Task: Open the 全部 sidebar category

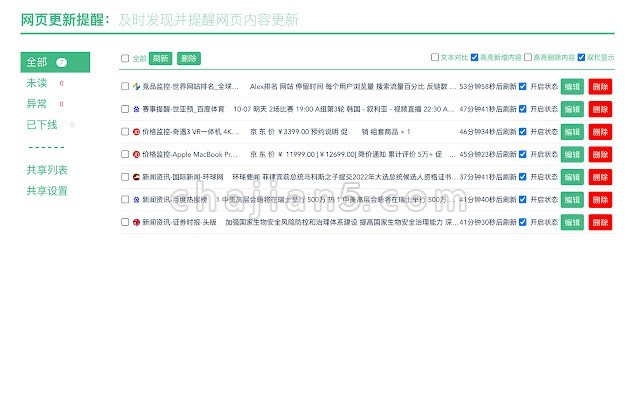Action: pyautogui.click(x=55, y=62)
